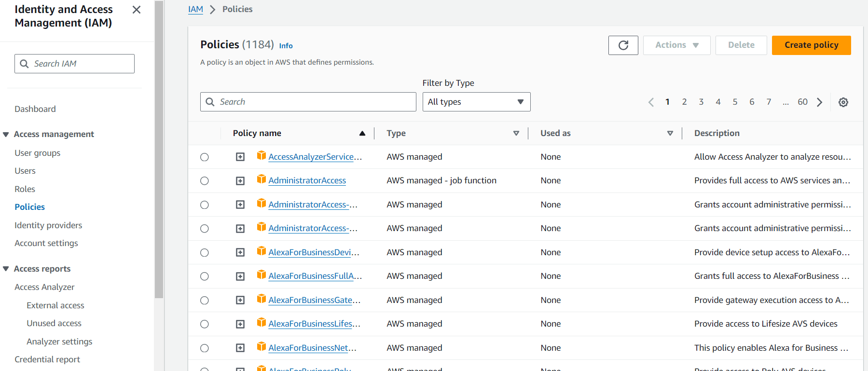Screen dimensions: 868x371
Task: Click the Type column filter triangle
Action: [x=516, y=134]
